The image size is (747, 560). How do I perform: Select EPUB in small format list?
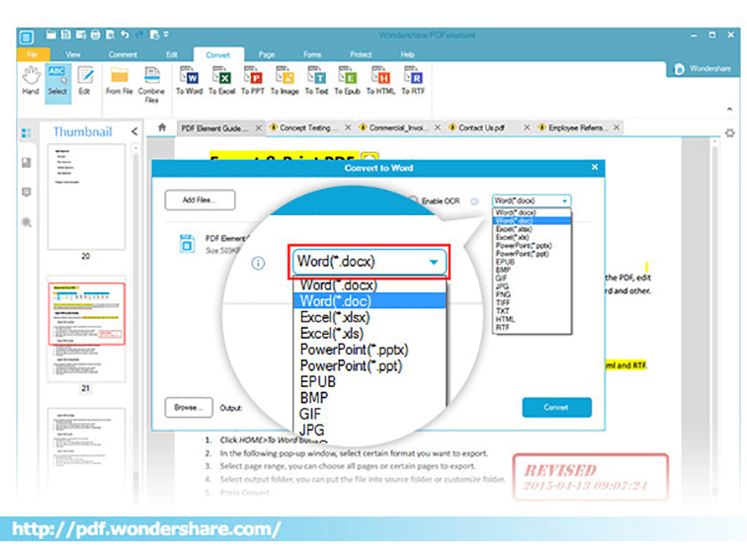tap(532, 262)
